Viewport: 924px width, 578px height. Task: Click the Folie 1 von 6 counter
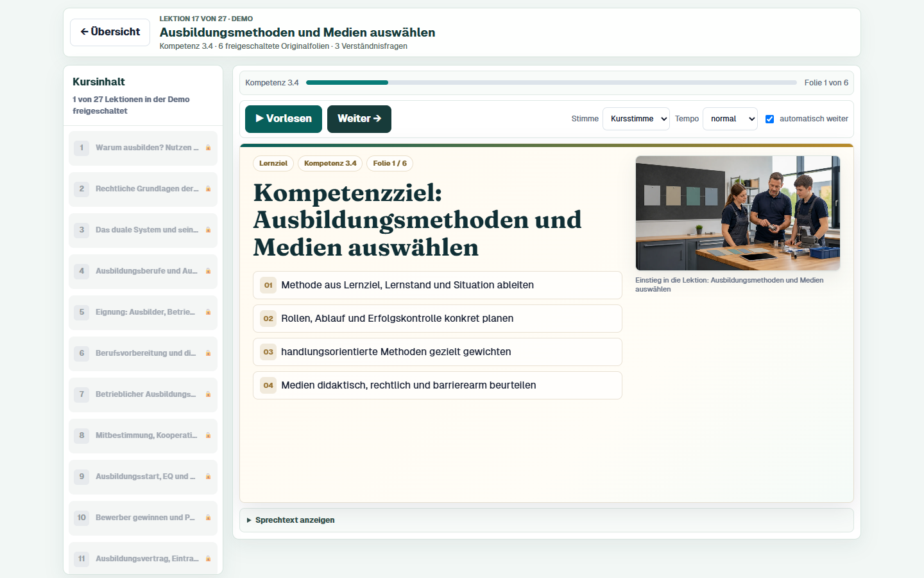[x=826, y=83]
